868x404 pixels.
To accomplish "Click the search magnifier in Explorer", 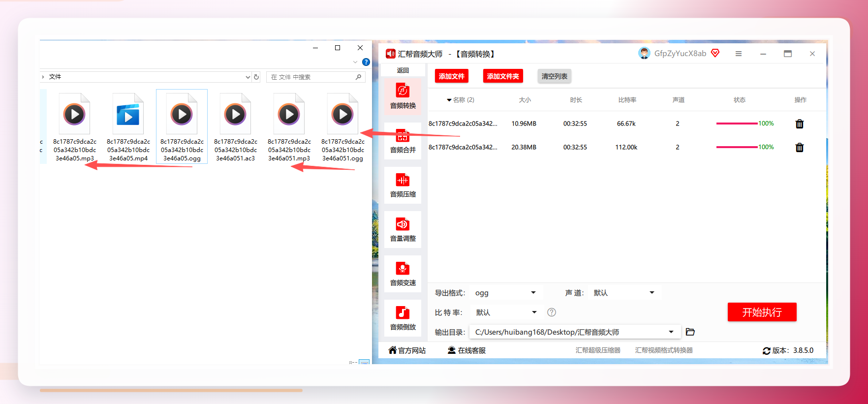I will pyautogui.click(x=358, y=77).
